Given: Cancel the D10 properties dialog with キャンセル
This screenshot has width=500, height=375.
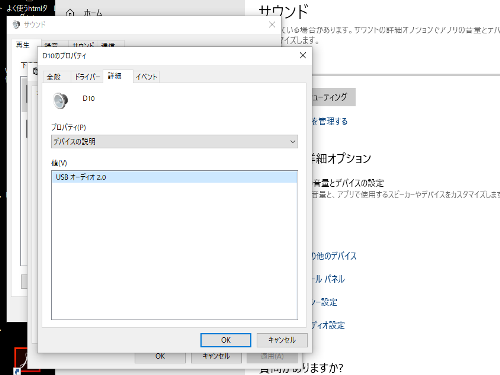Looking at the screenshot, I should (282, 340).
